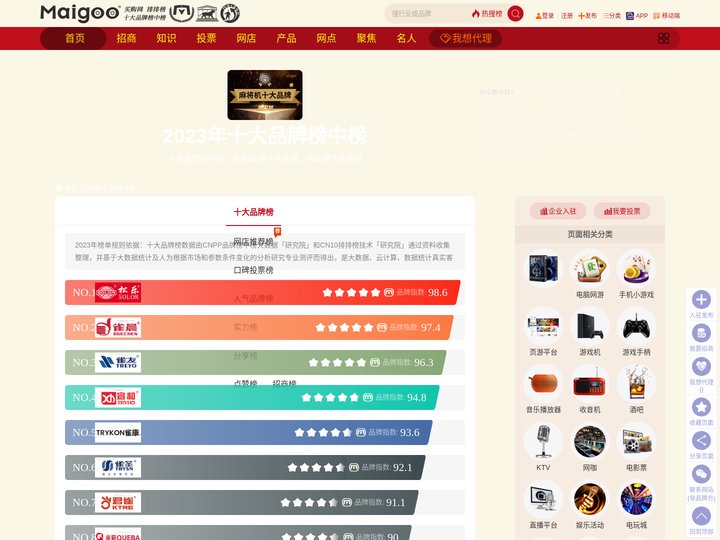Click the 收藏页面 star icon
The height and width of the screenshot is (540, 720).
(x=701, y=407)
